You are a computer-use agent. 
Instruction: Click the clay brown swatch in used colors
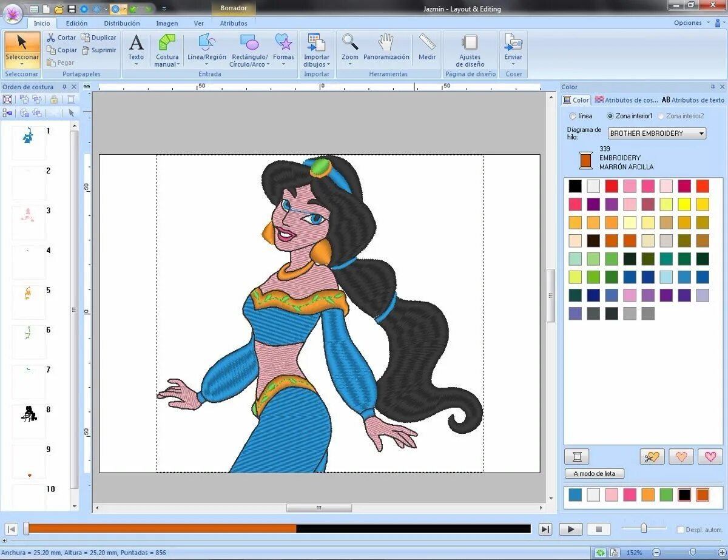pyautogui.click(x=703, y=495)
